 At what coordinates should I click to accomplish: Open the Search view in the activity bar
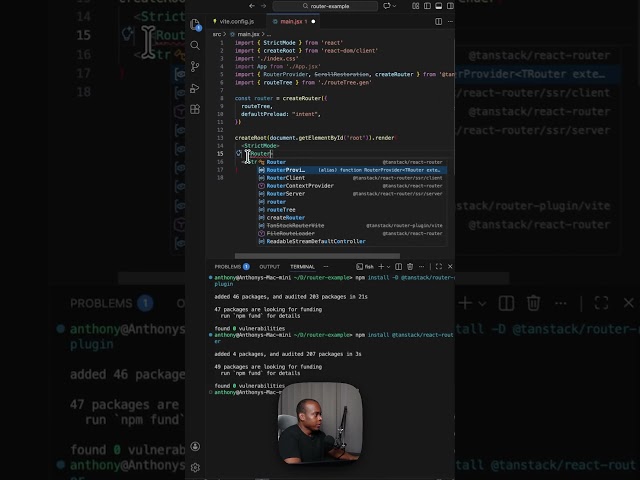pos(195,45)
